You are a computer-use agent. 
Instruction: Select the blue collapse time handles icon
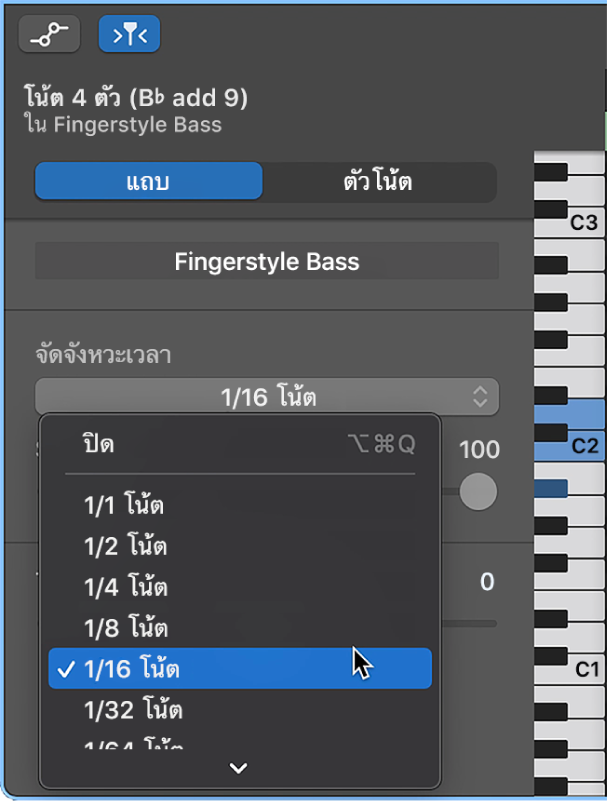pyautogui.click(x=128, y=33)
